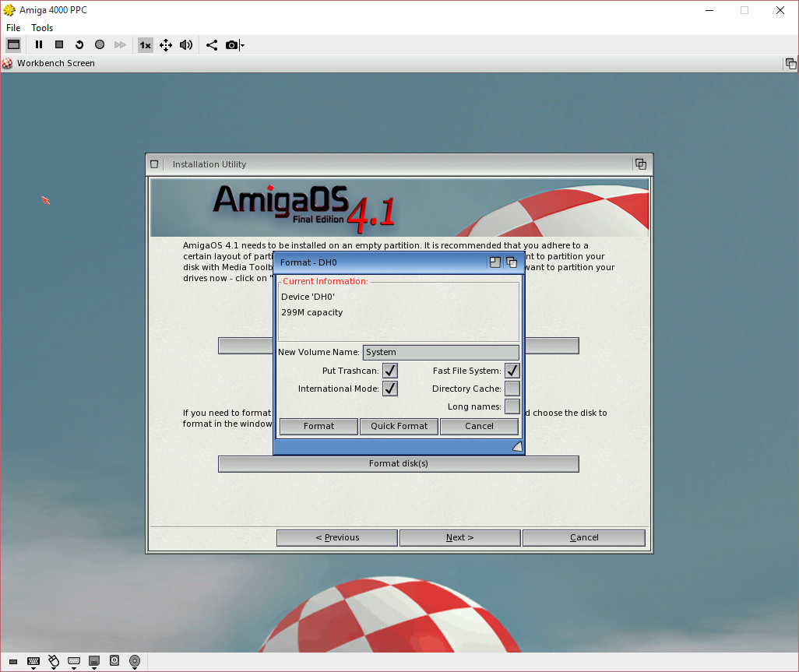Click the serial port connector icon
This screenshot has height=672, width=799.
point(74,660)
